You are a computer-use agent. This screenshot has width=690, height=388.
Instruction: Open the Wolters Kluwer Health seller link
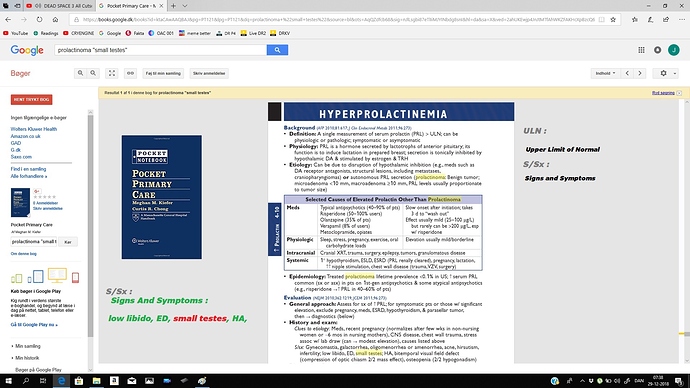click(x=34, y=129)
